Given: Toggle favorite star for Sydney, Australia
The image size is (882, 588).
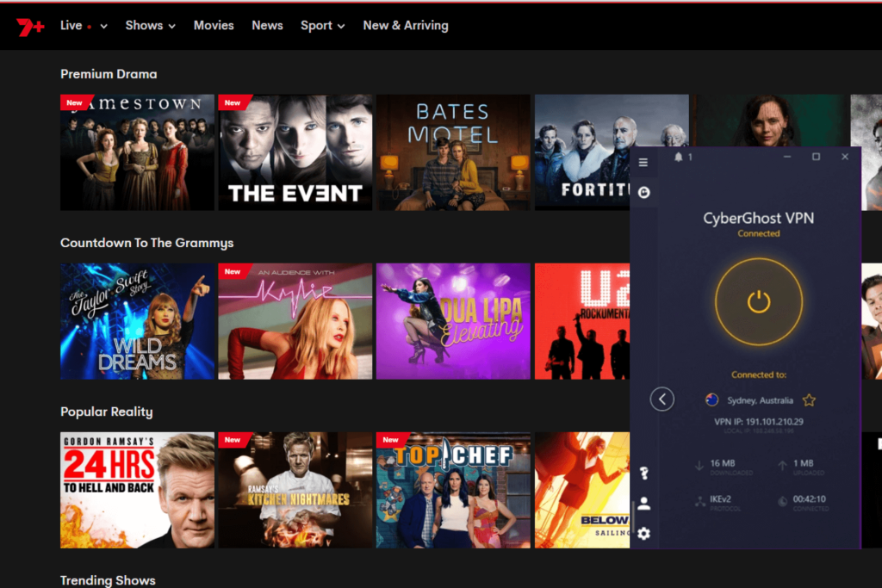Looking at the screenshot, I should click(809, 400).
